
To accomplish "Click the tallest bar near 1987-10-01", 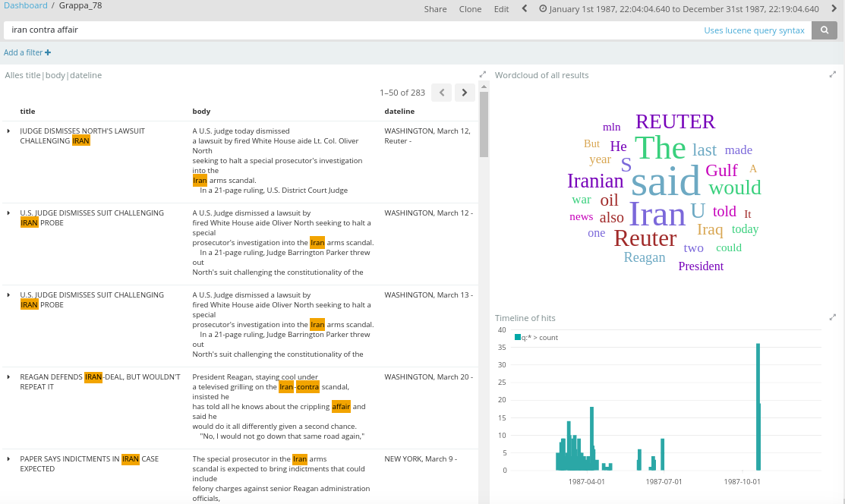I will click(x=758, y=407).
